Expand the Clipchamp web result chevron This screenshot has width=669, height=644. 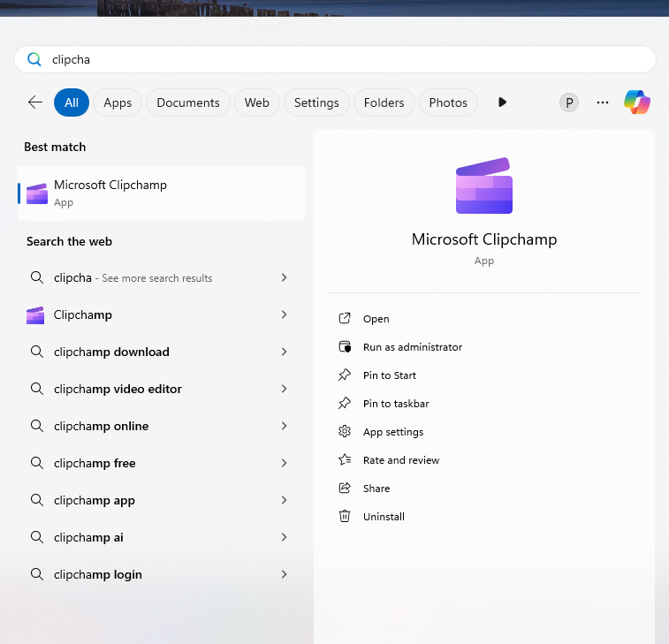tap(285, 314)
